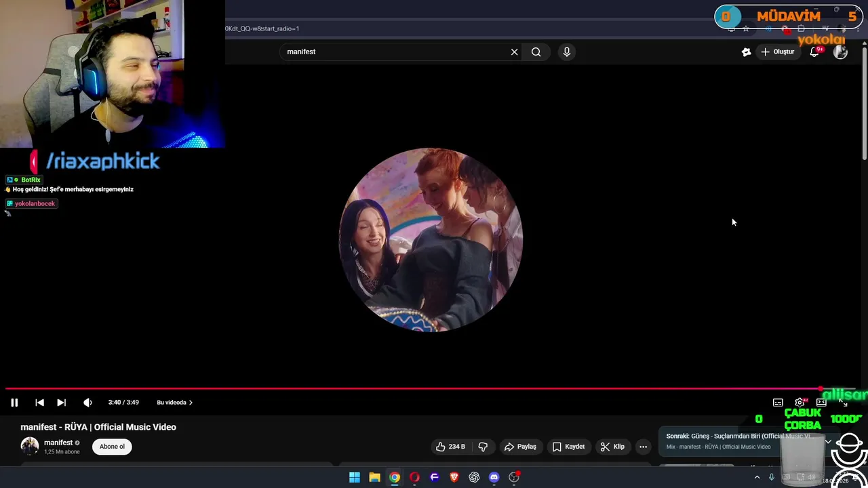This screenshot has width=868, height=488.
Task: Toggle theater mode
Action: [821, 403]
